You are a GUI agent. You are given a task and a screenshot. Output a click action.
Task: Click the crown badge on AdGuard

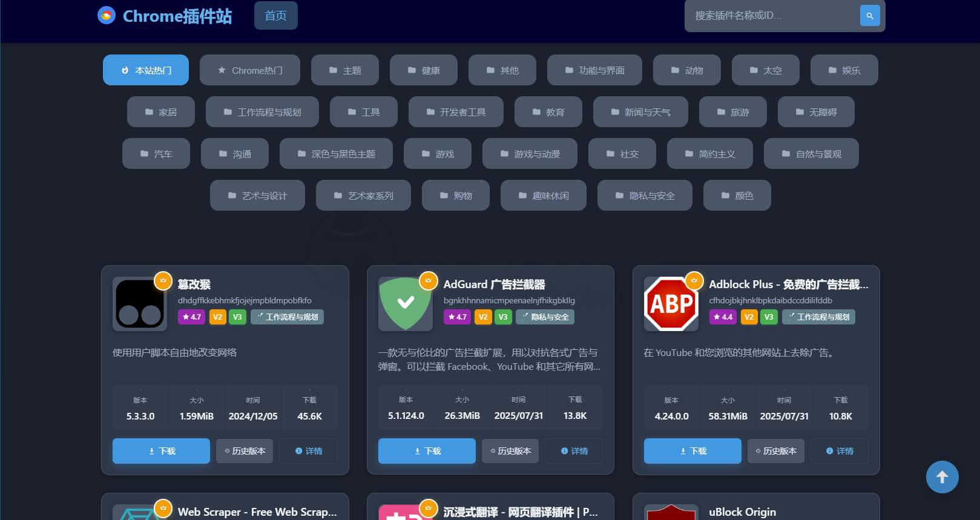point(429,281)
